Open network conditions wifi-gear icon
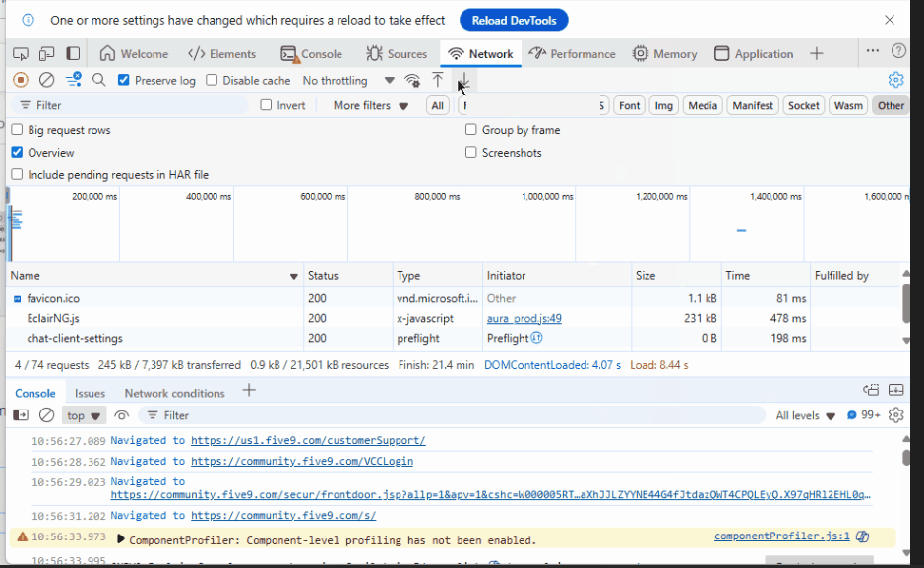 (412, 80)
